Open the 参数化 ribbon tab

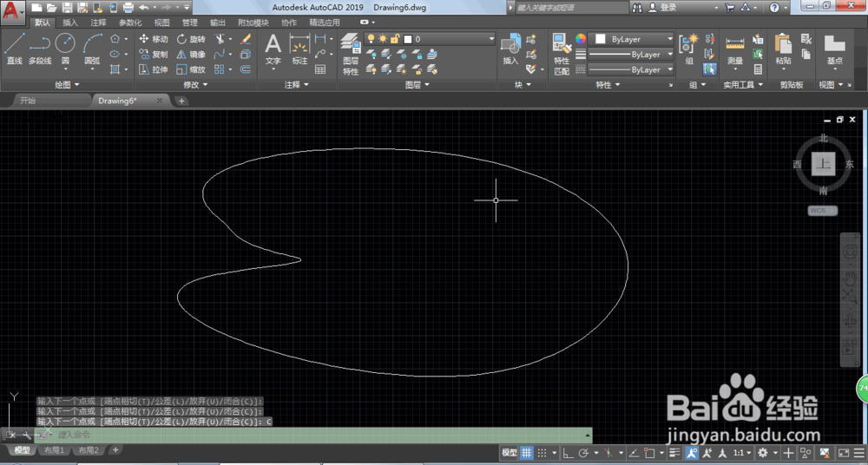[130, 23]
